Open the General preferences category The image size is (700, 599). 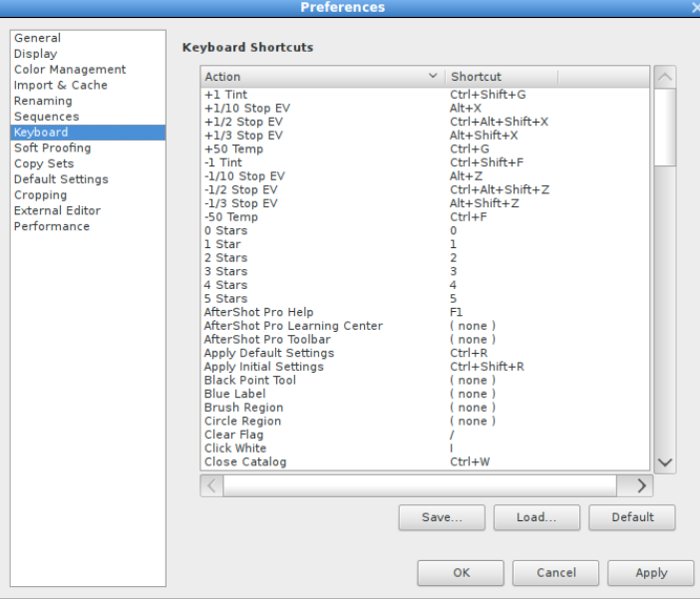(x=88, y=39)
